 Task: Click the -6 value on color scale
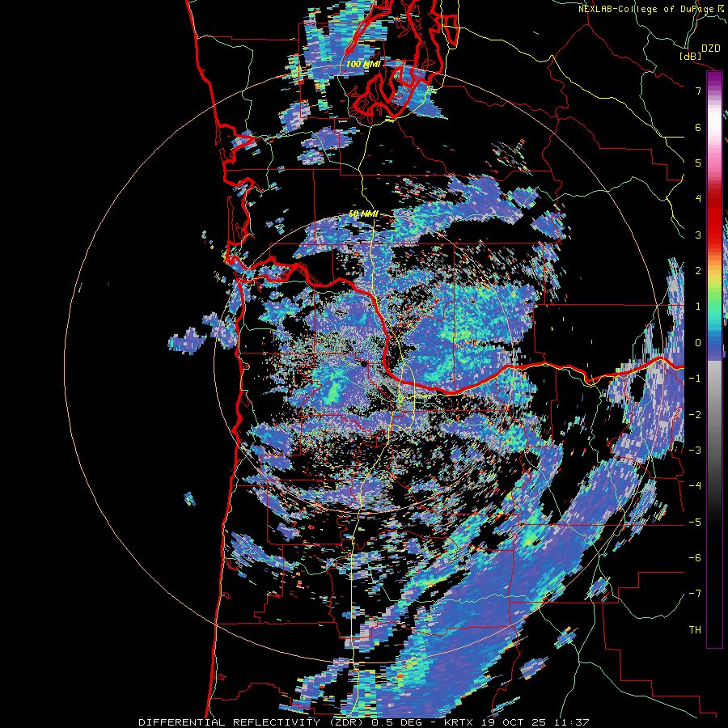coord(695,558)
